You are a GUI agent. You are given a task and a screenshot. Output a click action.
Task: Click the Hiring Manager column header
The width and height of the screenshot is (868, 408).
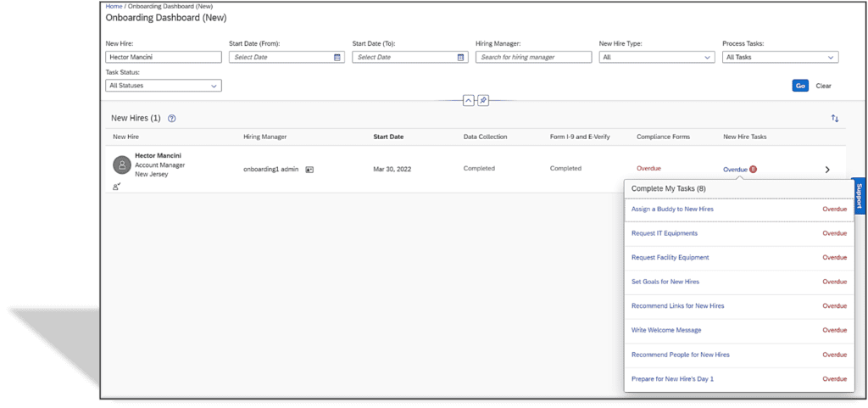(x=264, y=137)
